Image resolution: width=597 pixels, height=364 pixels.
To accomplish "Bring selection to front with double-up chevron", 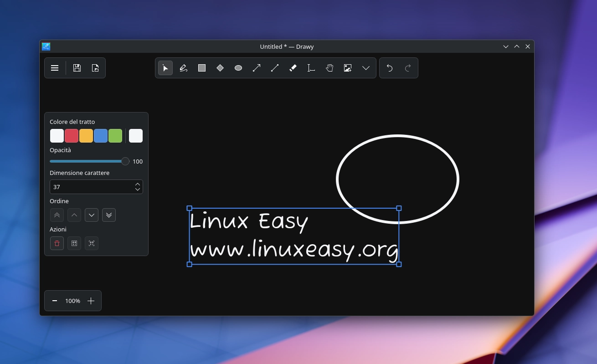I will pos(57,215).
